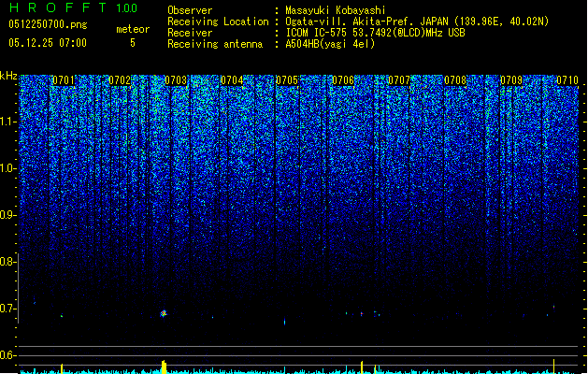Click the 0708 time marker
Screen dimensions: 588x374
click(x=455, y=80)
